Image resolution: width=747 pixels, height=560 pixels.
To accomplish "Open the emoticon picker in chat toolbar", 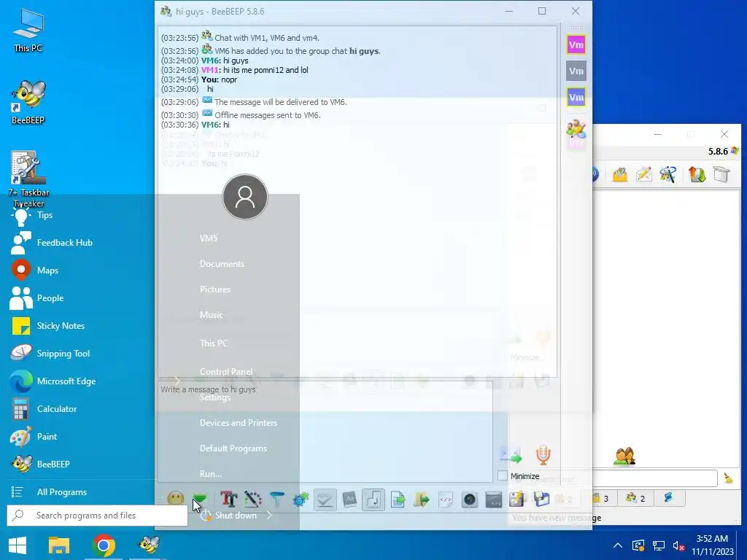I will (x=175, y=499).
